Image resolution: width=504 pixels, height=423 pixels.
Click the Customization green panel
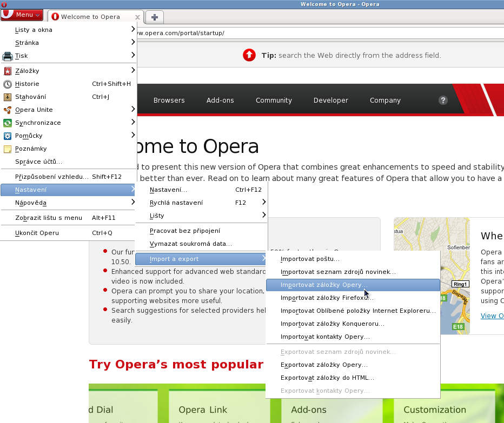point(445,406)
